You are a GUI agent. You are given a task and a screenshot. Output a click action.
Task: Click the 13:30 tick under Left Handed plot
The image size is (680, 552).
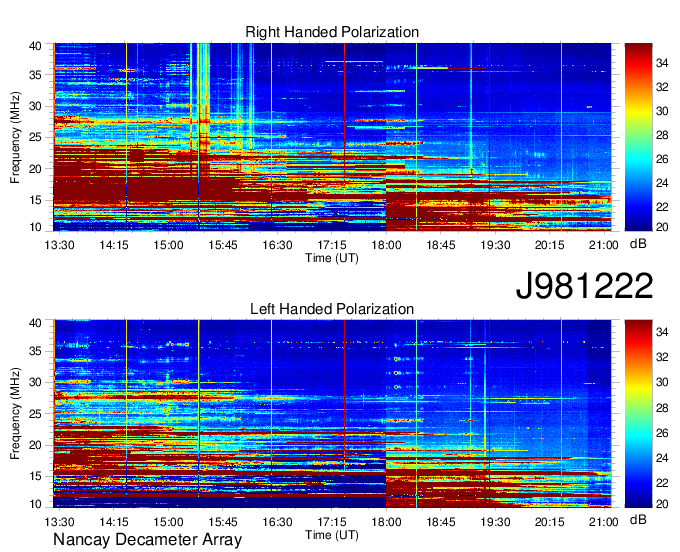pos(59,522)
